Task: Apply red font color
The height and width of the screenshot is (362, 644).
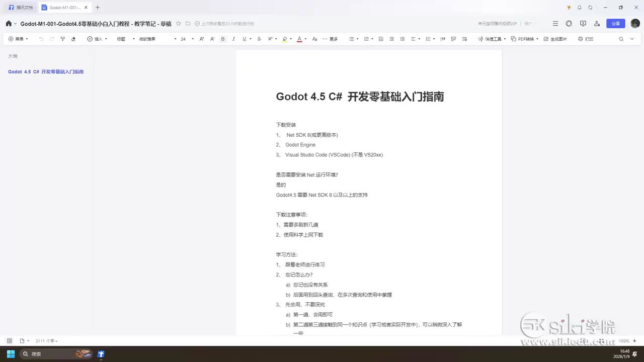Action: [299, 39]
